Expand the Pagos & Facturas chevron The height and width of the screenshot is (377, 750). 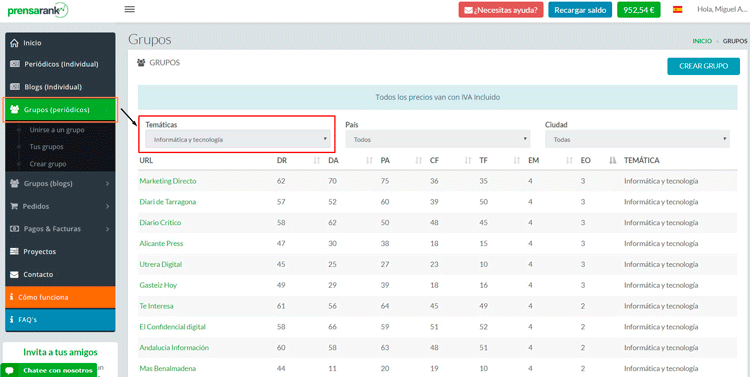pyautogui.click(x=107, y=229)
